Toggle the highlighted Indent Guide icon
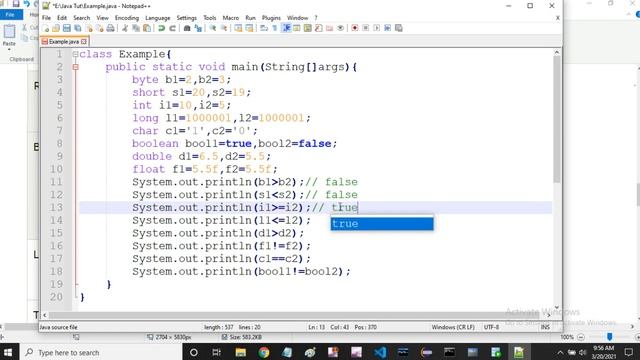 pos(286,28)
